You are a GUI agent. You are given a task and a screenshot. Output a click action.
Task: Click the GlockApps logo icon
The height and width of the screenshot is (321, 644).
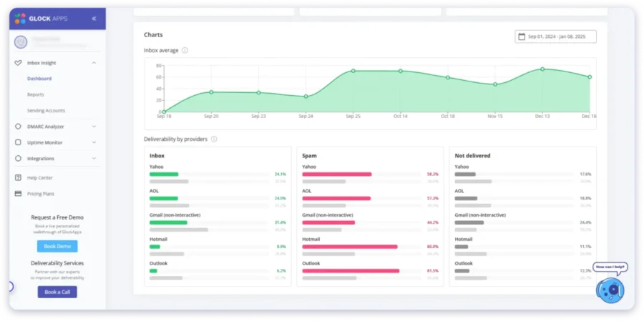(x=19, y=18)
